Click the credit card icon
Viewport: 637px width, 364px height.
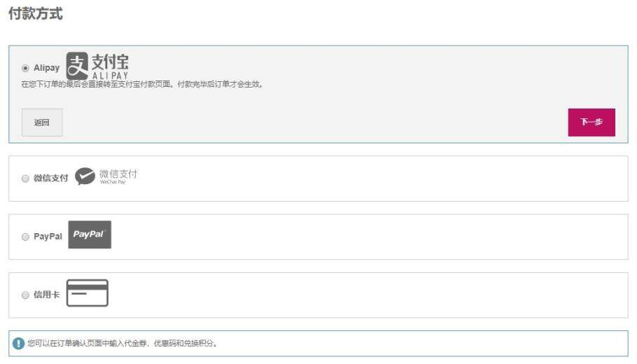coord(87,293)
